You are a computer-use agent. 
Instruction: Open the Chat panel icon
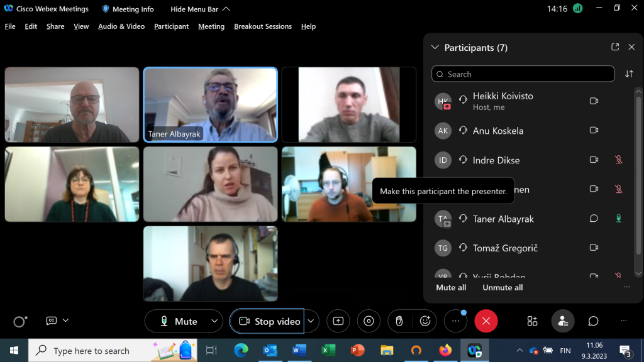pos(593,321)
